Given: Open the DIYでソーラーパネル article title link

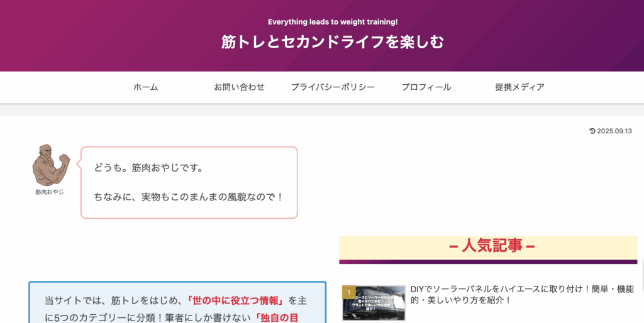Looking at the screenshot, I should 522,295.
